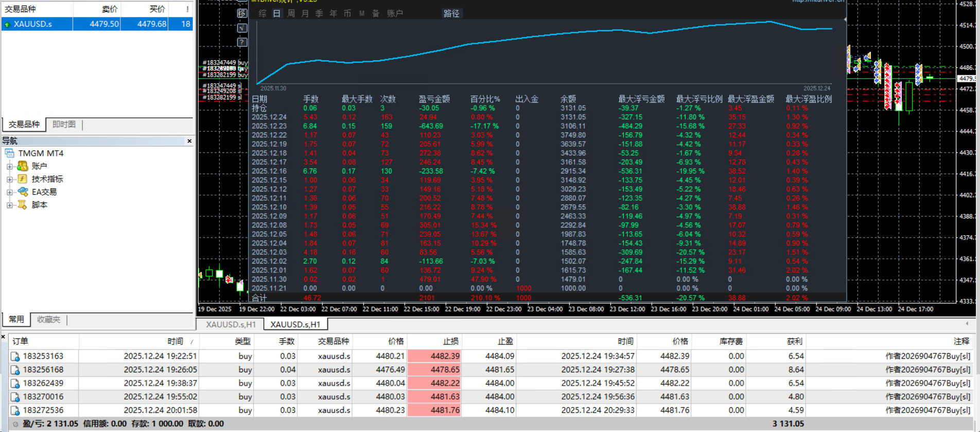Click the 技术指标 indicators icon in Navigator
This screenshot has width=980, height=432.
pyautogui.click(x=23, y=179)
